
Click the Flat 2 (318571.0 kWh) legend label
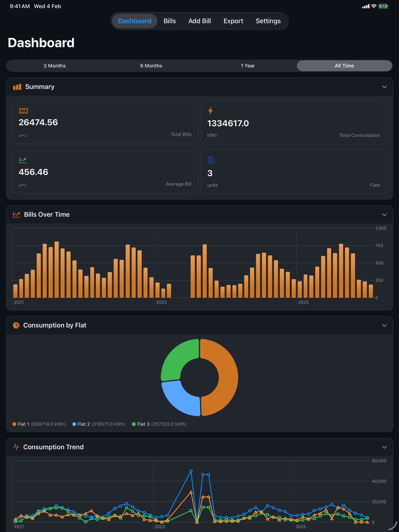click(101, 424)
